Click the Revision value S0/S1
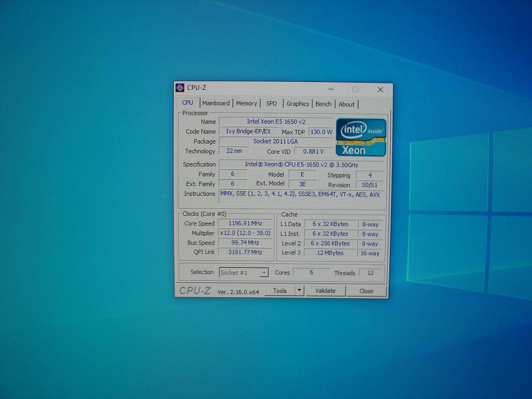 (x=370, y=185)
